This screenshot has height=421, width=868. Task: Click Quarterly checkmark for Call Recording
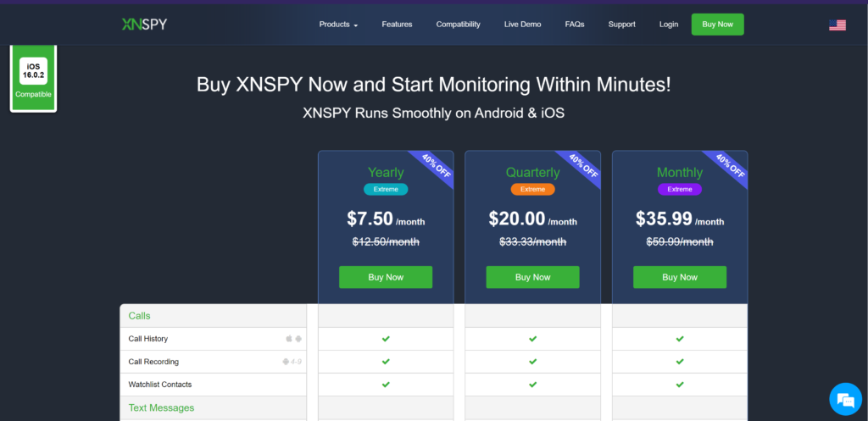point(532,362)
